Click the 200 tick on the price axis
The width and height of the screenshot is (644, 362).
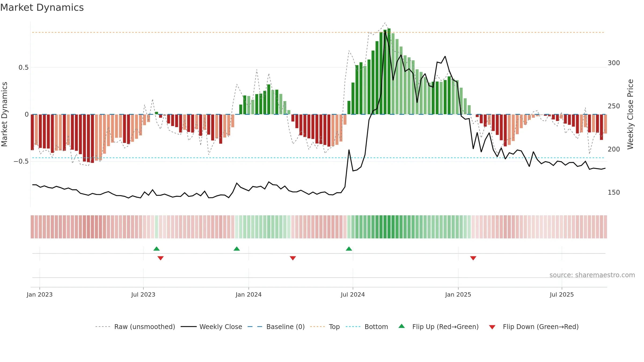(614, 149)
